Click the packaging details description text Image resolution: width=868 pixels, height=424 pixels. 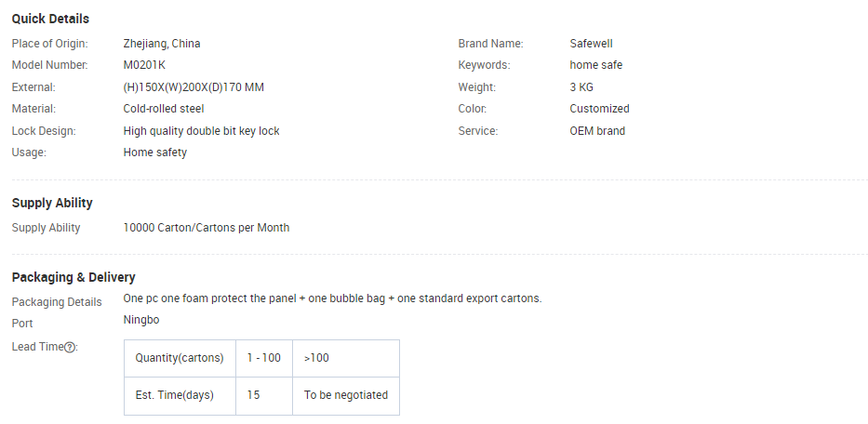[332, 298]
